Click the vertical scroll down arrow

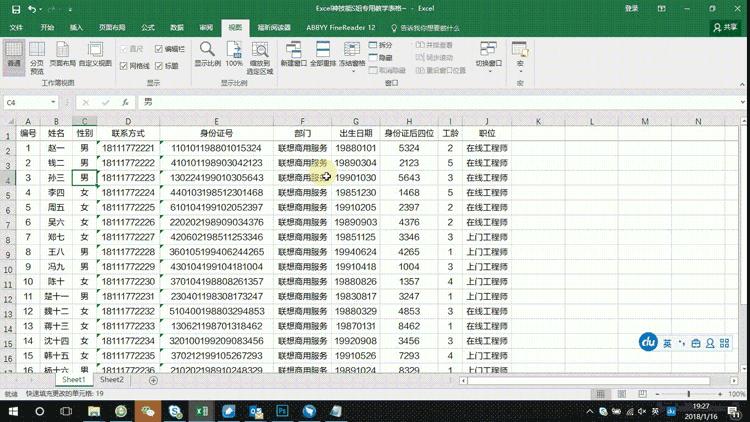743,369
